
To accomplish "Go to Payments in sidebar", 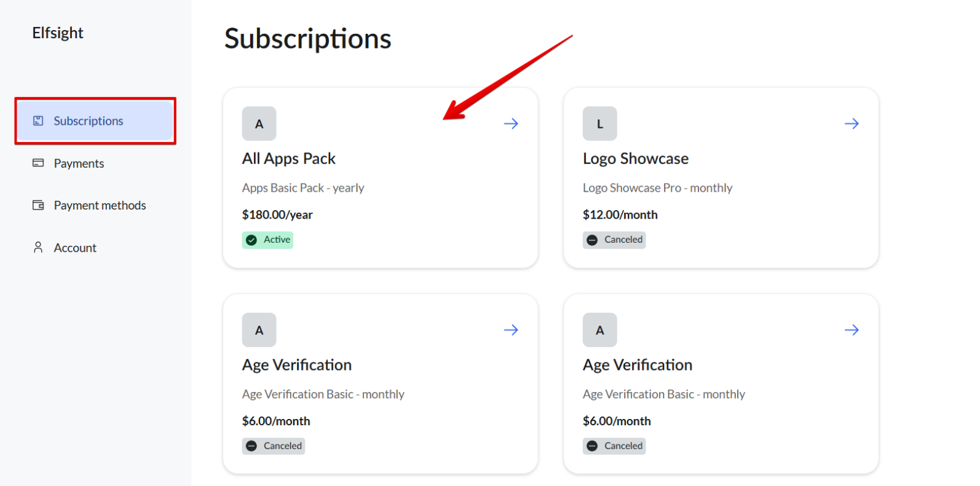I will point(79,163).
